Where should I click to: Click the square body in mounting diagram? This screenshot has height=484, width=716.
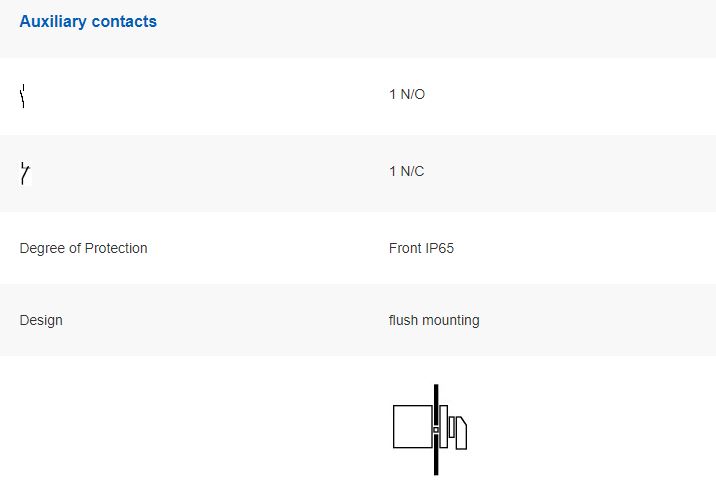point(413,426)
